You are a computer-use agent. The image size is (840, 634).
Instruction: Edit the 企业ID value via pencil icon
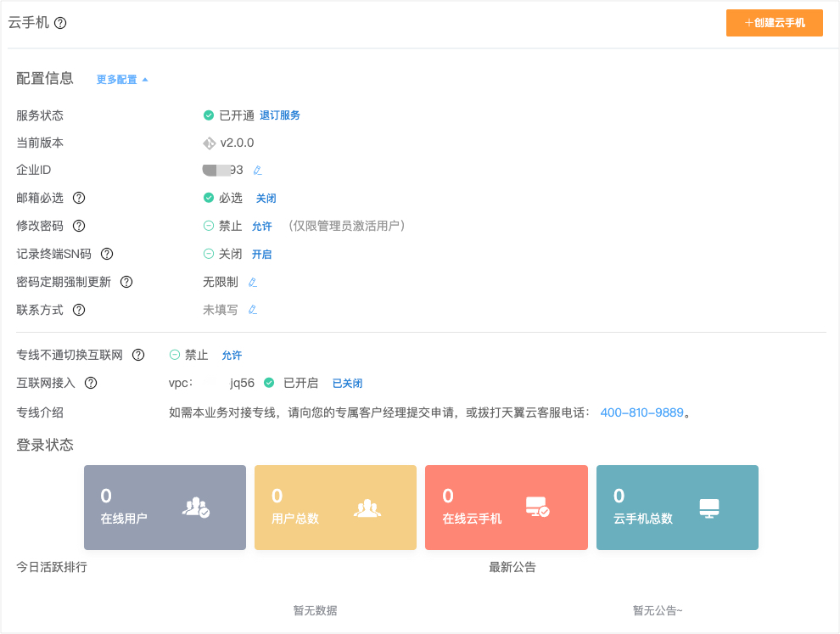(x=257, y=170)
